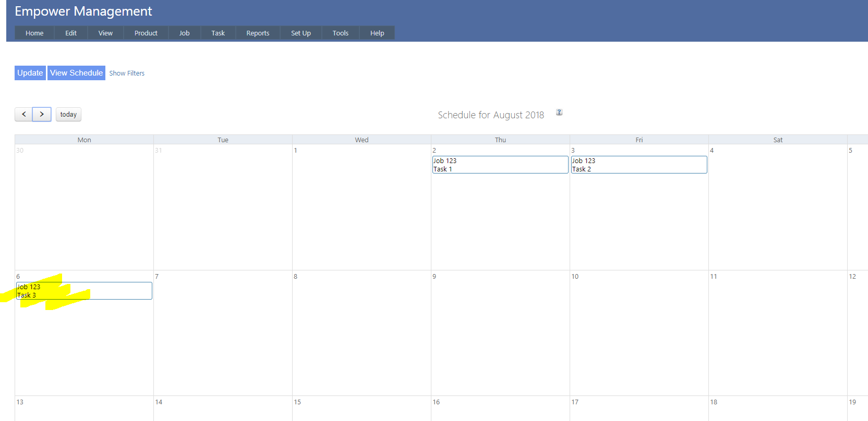Jump to today on the calendar

tap(68, 115)
